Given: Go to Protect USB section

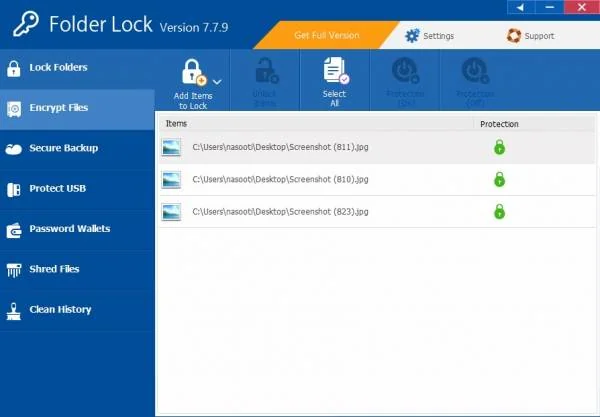Looking at the screenshot, I should point(77,189).
